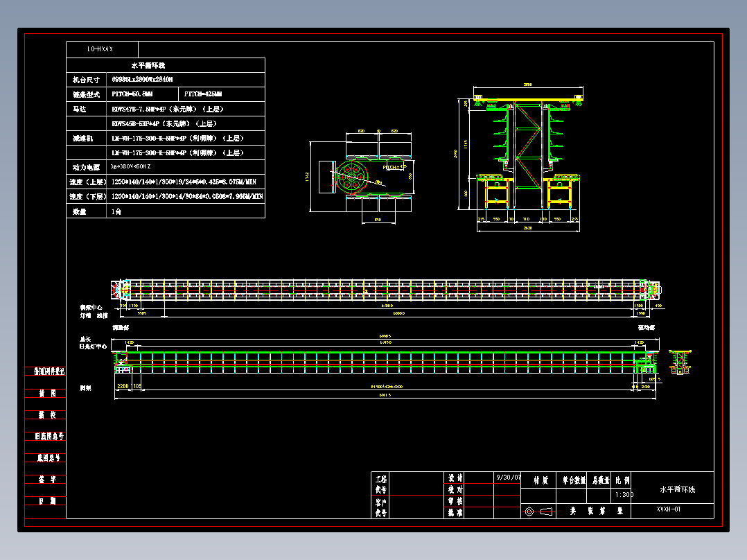
Task: Click the '底图总号' cell in the left margin strip
Action: click(49, 457)
